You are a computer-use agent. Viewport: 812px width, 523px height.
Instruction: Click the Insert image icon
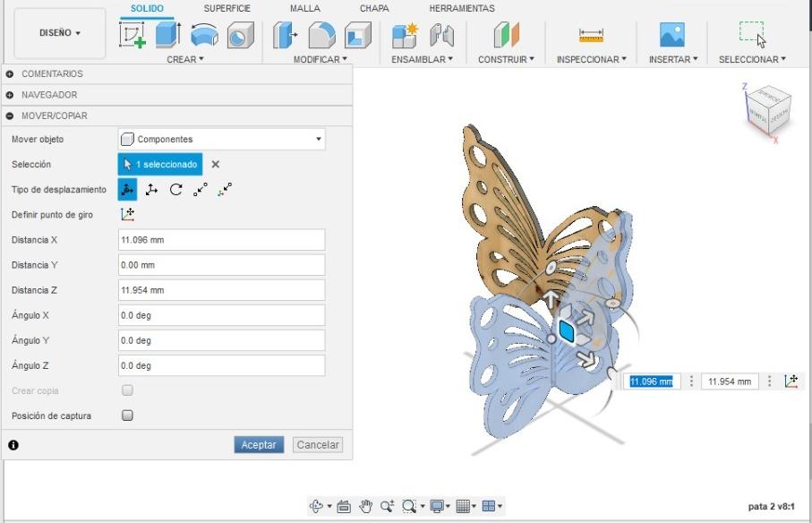(672, 35)
